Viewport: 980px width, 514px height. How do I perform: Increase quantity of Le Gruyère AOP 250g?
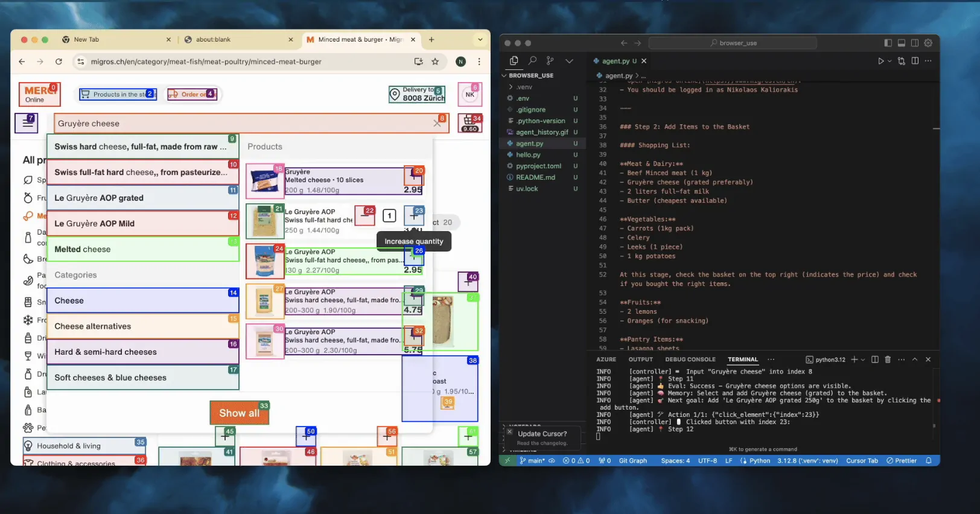tap(413, 215)
